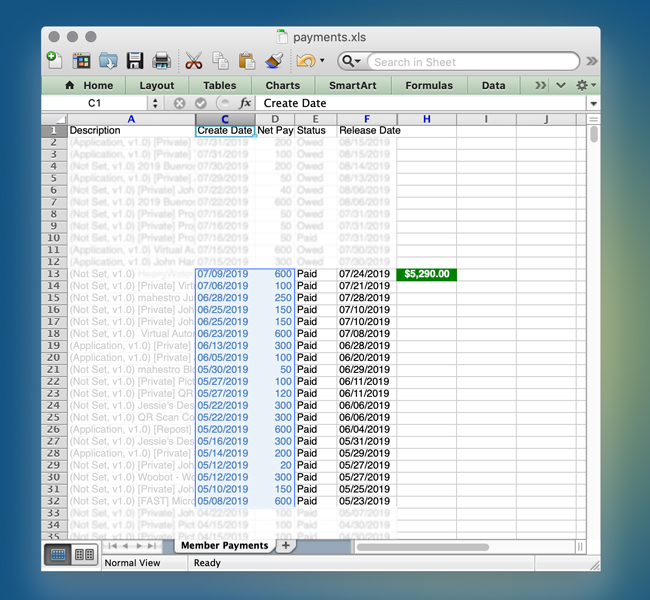
Task: Switch to Normal View grid icon
Action: [58, 555]
